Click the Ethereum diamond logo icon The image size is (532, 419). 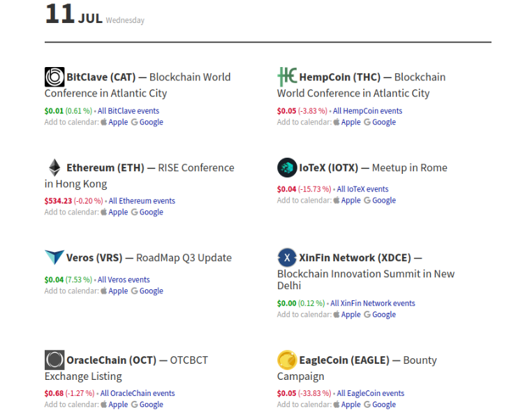point(54,168)
